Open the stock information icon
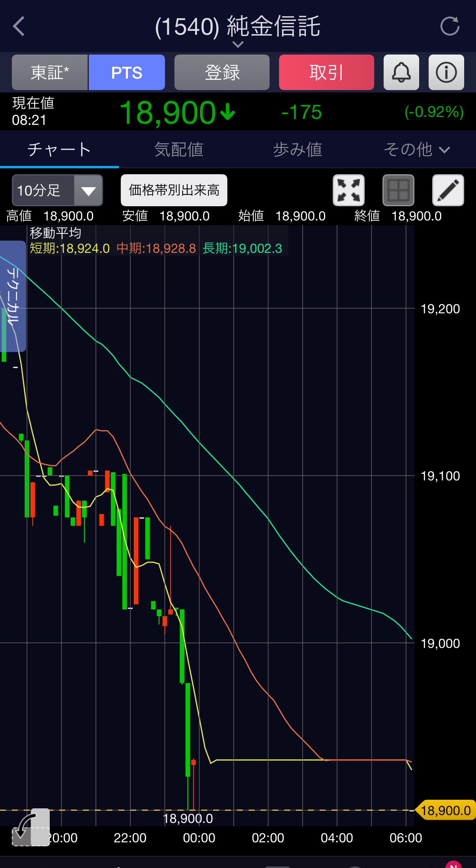Image resolution: width=476 pixels, height=868 pixels. tap(446, 72)
